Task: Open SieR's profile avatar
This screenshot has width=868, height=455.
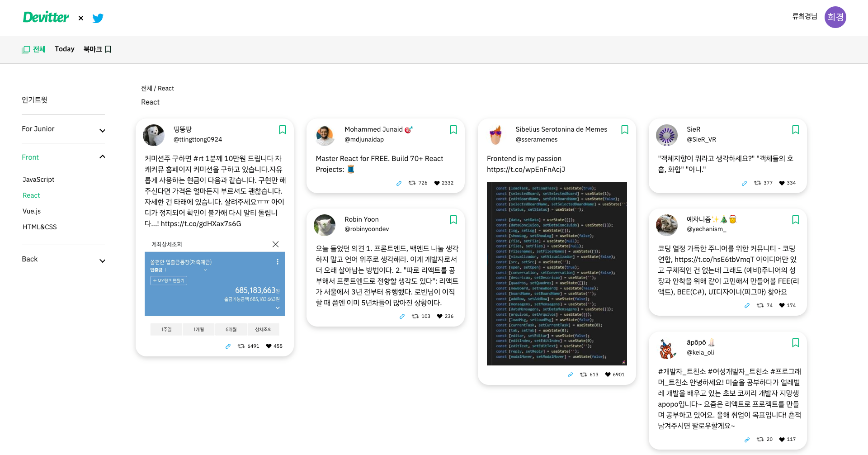Action: pos(667,135)
